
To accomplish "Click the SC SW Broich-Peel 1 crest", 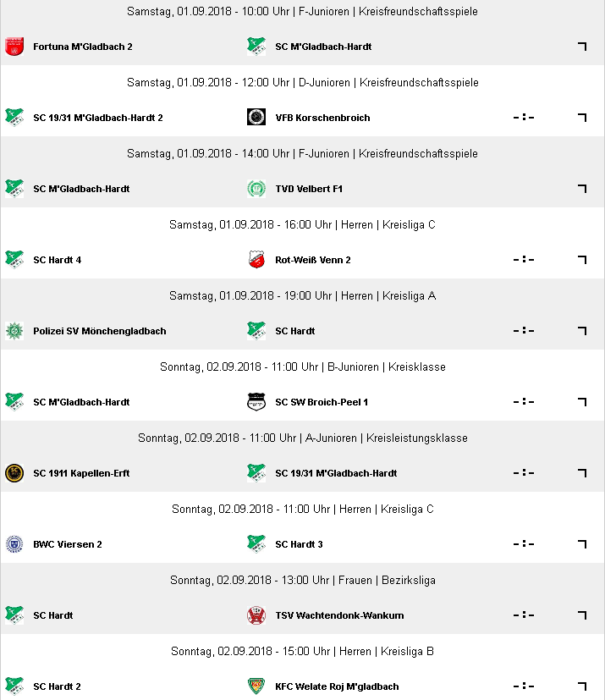I will pyautogui.click(x=256, y=402).
